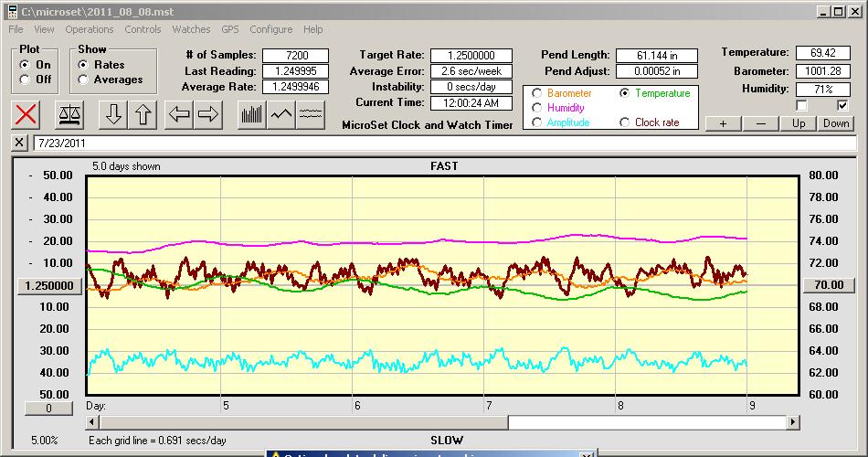Click 'Each grid line = 0.691 secs/day' text

pyautogui.click(x=157, y=441)
